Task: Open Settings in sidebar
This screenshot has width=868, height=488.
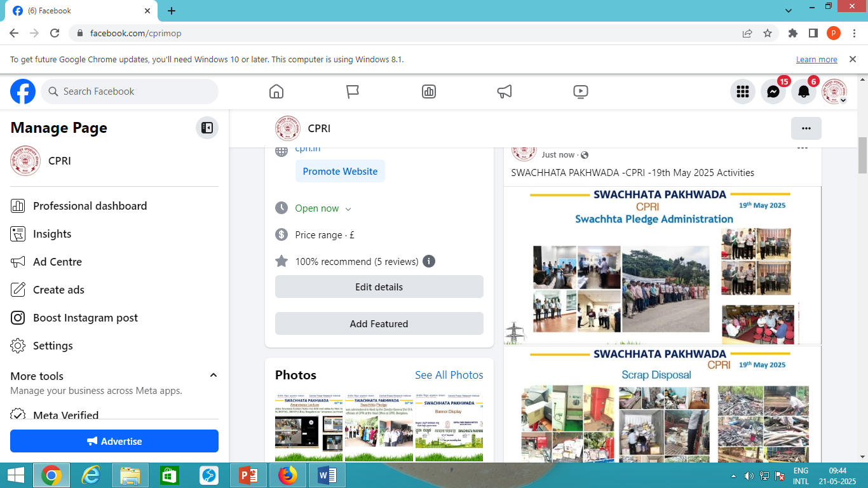Action: [114, 346]
